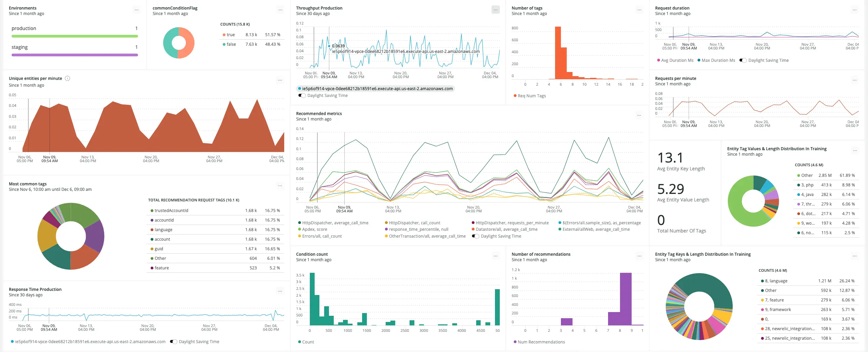Open options menu on Request duration widget

point(855,10)
